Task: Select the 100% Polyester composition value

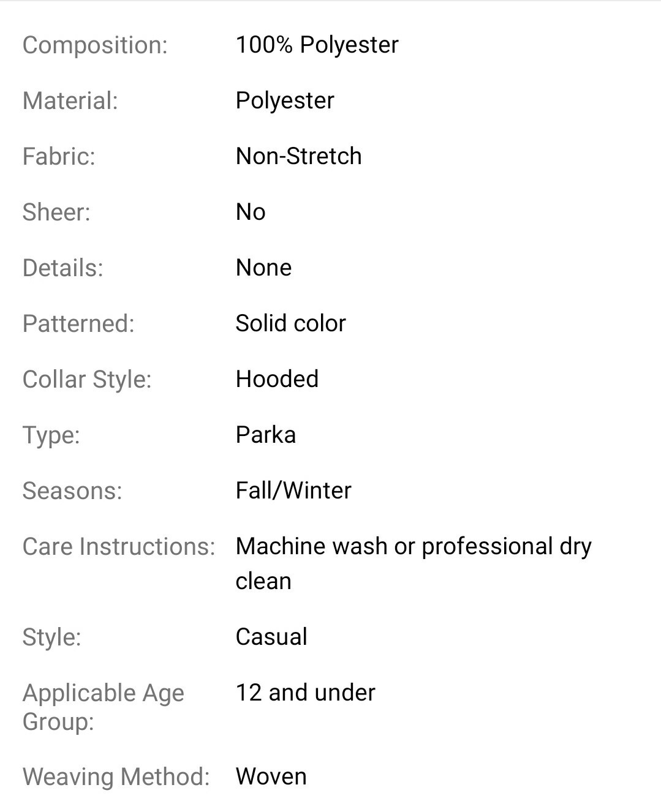Action: pos(317,45)
